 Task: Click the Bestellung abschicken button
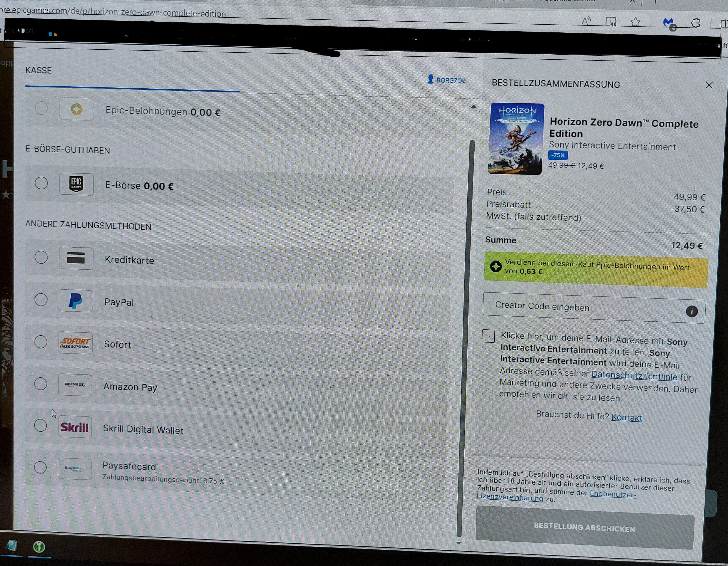(x=584, y=528)
